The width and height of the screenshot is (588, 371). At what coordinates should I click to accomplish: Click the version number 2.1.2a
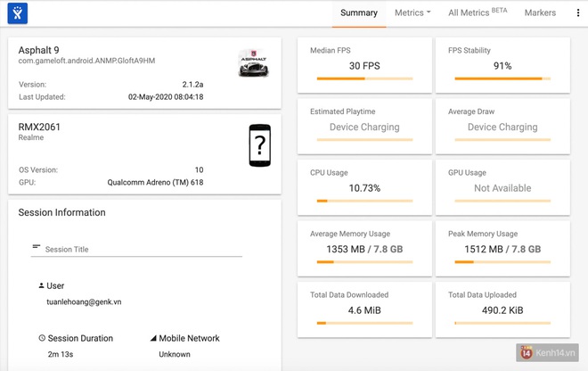192,85
